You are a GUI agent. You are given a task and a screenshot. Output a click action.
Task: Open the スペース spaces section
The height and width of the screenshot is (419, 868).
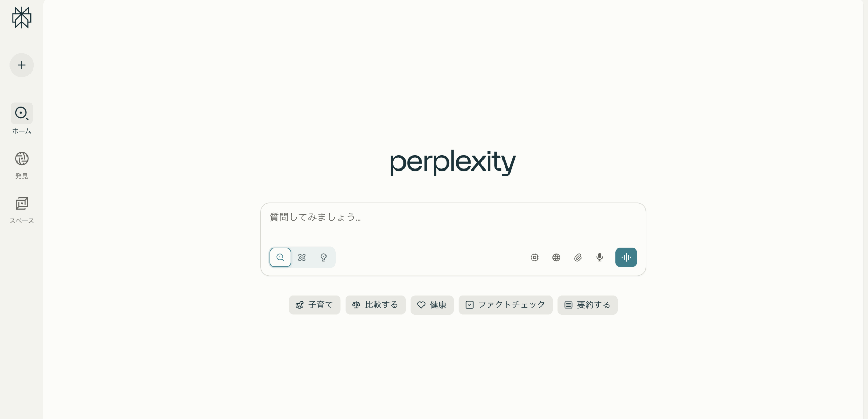click(x=22, y=210)
